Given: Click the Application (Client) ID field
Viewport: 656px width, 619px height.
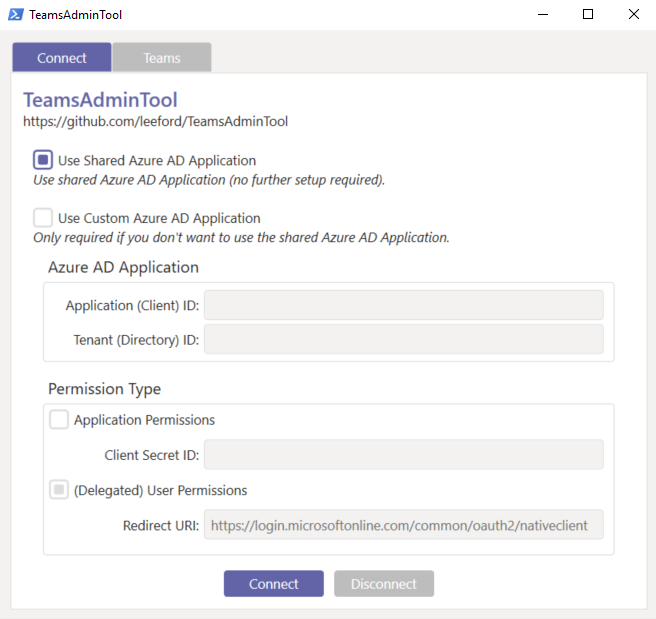Looking at the screenshot, I should pos(404,305).
